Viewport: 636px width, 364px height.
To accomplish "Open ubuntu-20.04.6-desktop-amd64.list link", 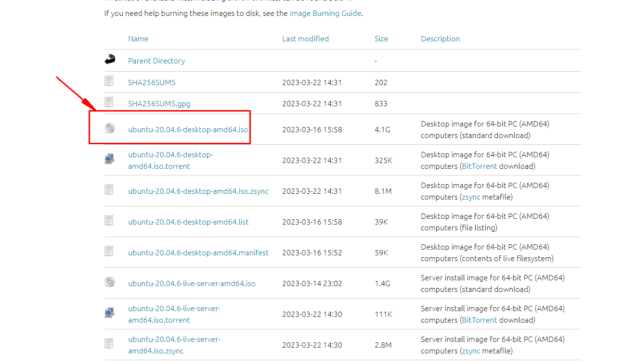I will (188, 222).
